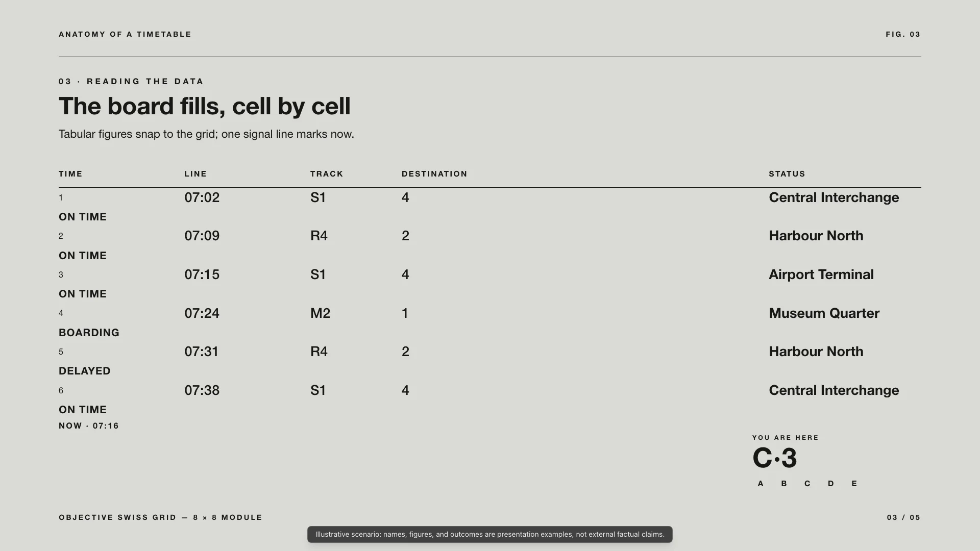The width and height of the screenshot is (980, 551).
Task: Select the '03 · READING THE DATA' section label
Action: point(131,81)
